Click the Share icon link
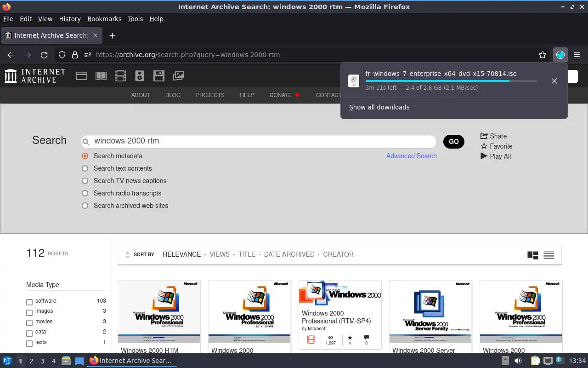Viewport: 588px width, 368px height. click(493, 136)
